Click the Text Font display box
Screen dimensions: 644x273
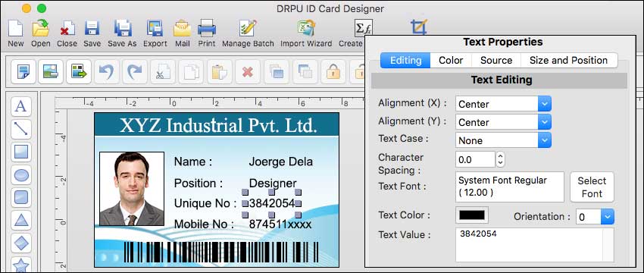[x=509, y=187]
